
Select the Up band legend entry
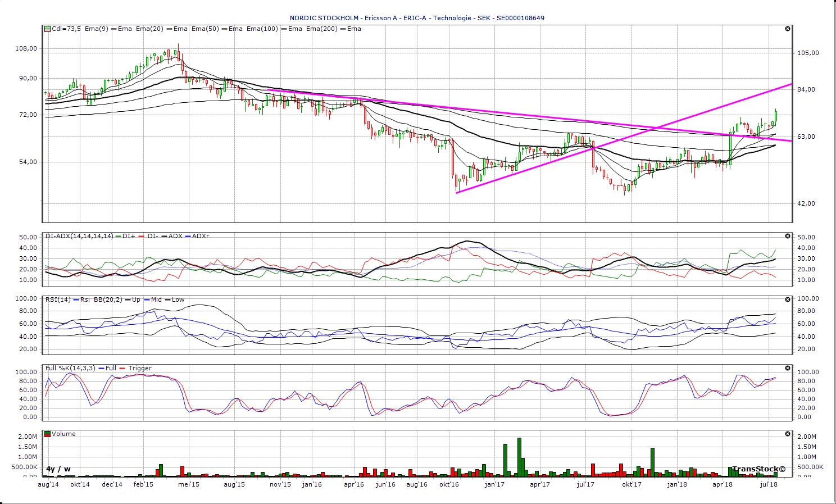136,299
